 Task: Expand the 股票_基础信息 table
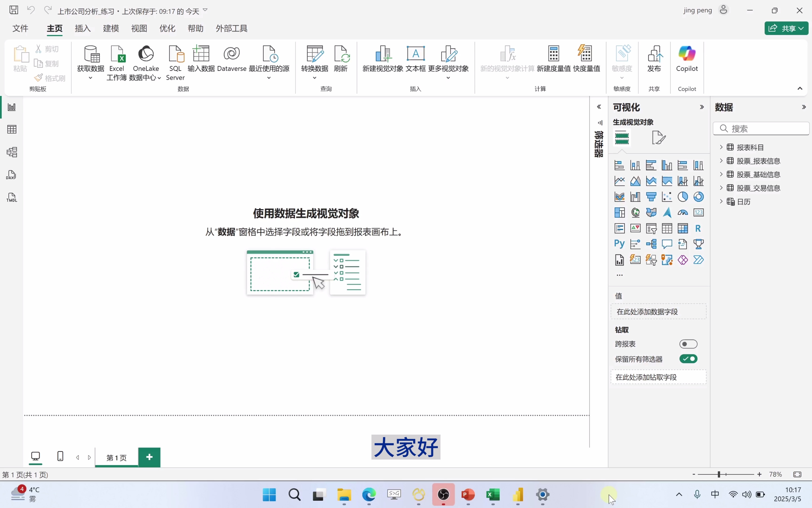tap(721, 174)
